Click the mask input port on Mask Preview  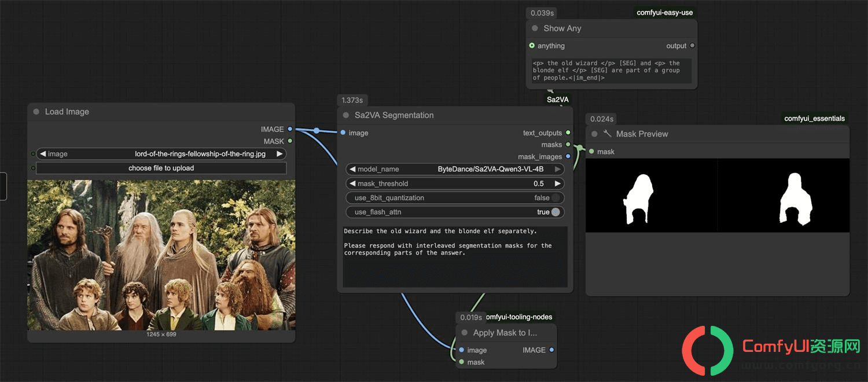[x=591, y=152]
